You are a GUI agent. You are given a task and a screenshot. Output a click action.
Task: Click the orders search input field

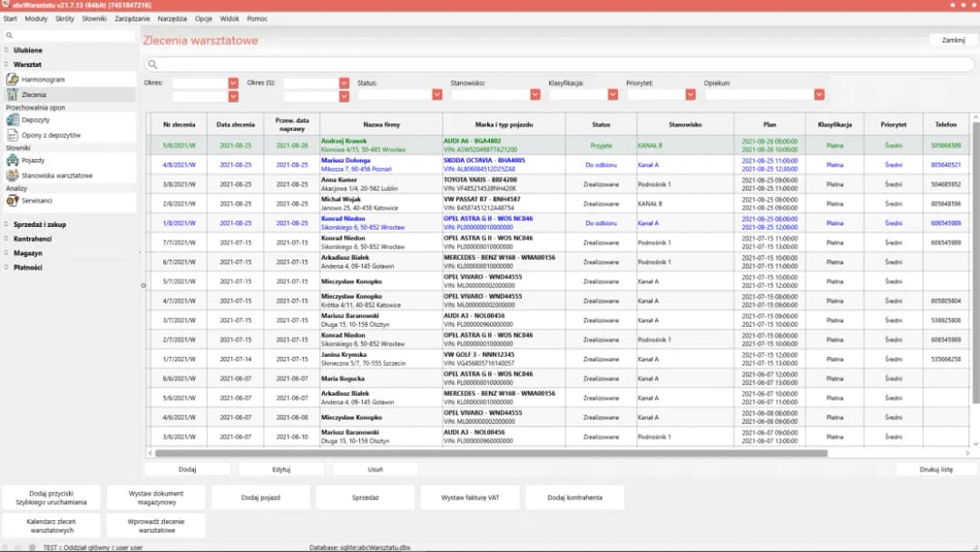coord(558,64)
